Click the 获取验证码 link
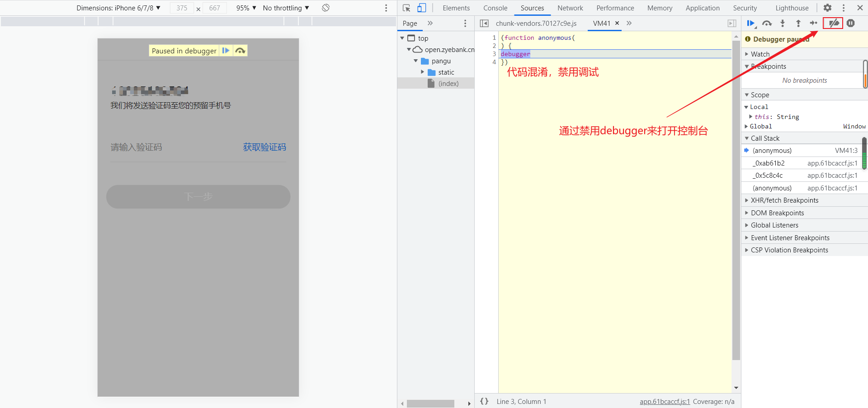868x408 pixels. [x=264, y=147]
